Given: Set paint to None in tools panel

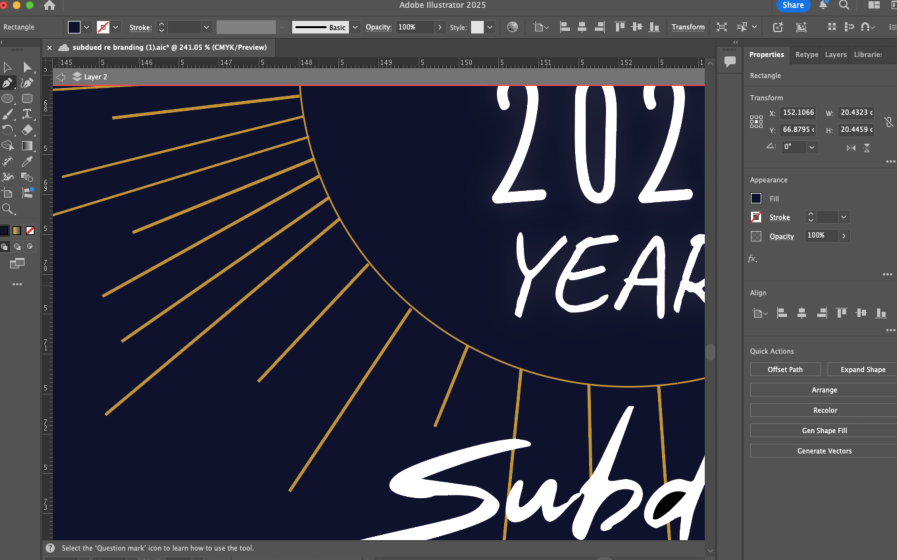Looking at the screenshot, I should point(30,231).
